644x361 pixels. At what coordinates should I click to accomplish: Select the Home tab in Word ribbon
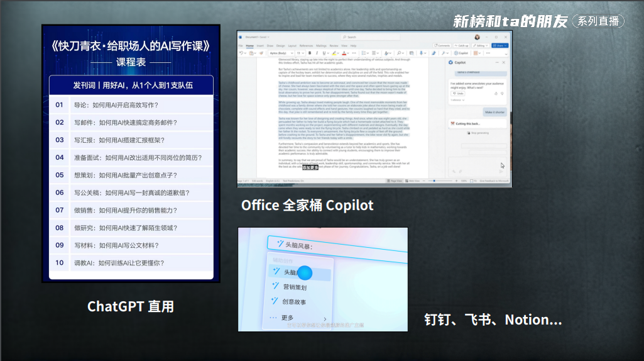(249, 46)
